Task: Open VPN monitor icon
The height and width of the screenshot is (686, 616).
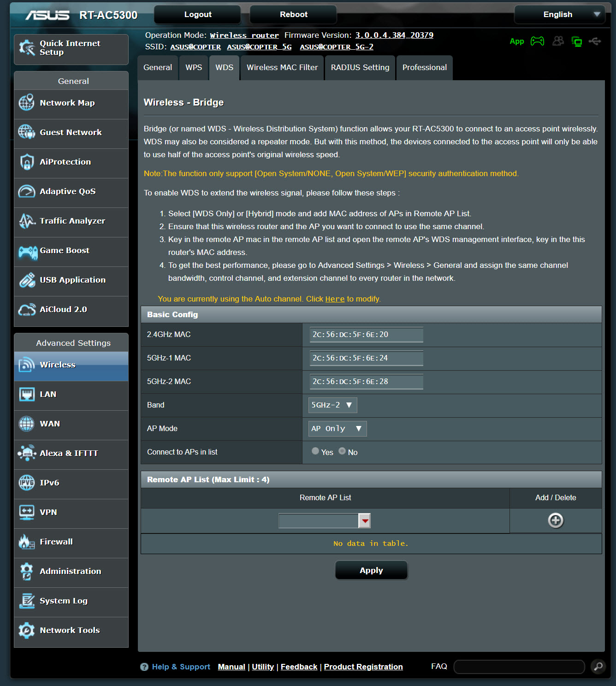Action: coord(27,512)
